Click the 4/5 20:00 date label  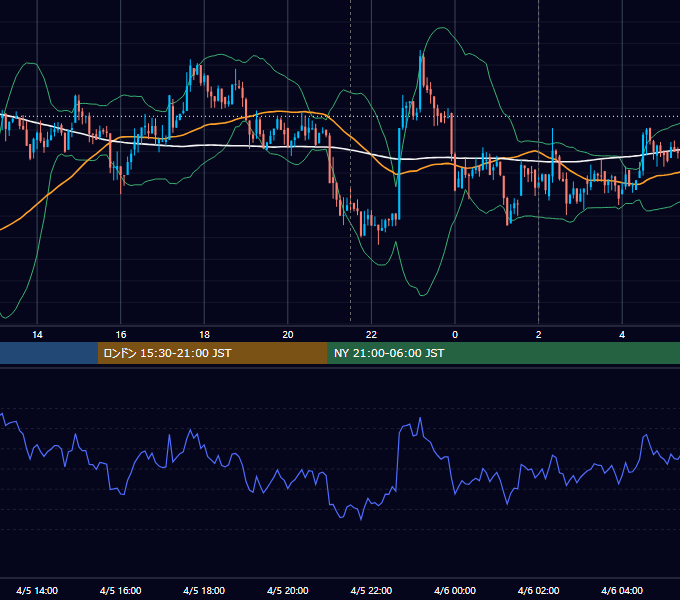pyautogui.click(x=288, y=591)
